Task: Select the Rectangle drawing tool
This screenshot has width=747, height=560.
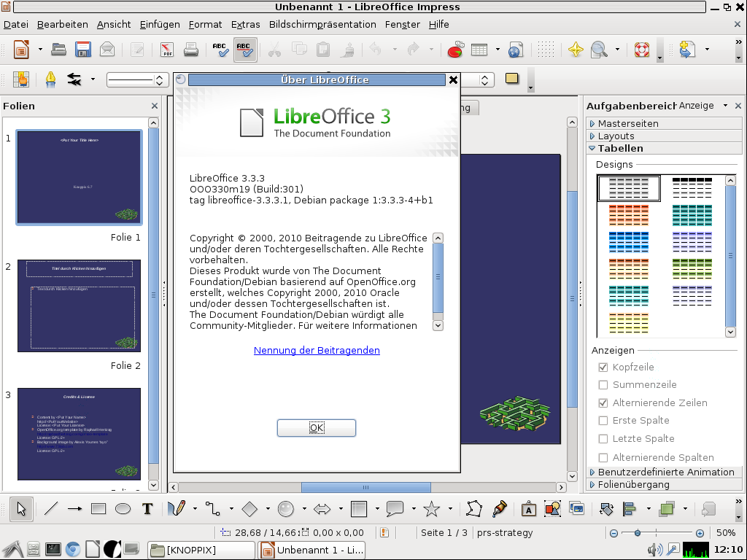Action: tap(98, 509)
